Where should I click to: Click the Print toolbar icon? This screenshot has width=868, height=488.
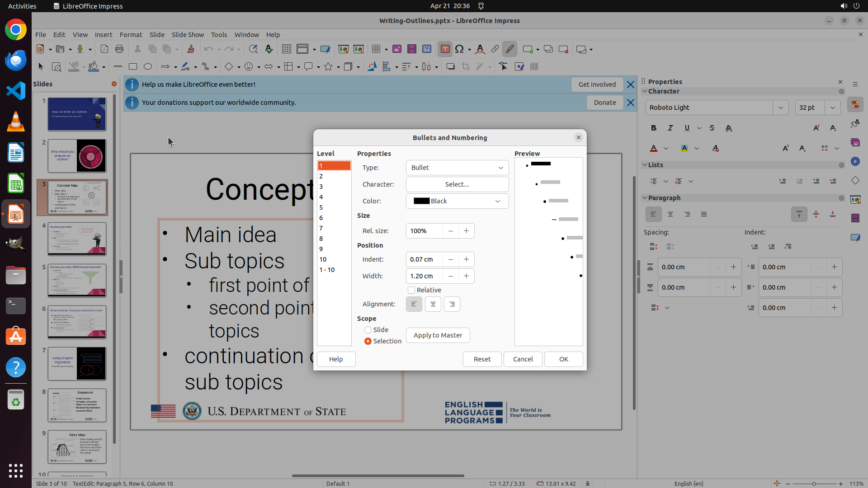[119, 49]
